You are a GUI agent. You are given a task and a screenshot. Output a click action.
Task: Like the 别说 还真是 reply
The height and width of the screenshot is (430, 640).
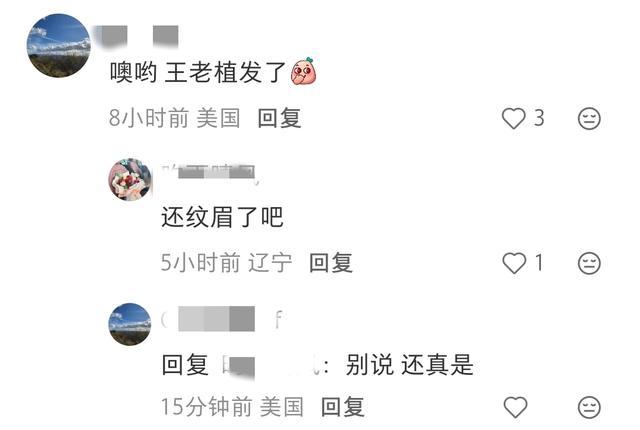[515, 407]
